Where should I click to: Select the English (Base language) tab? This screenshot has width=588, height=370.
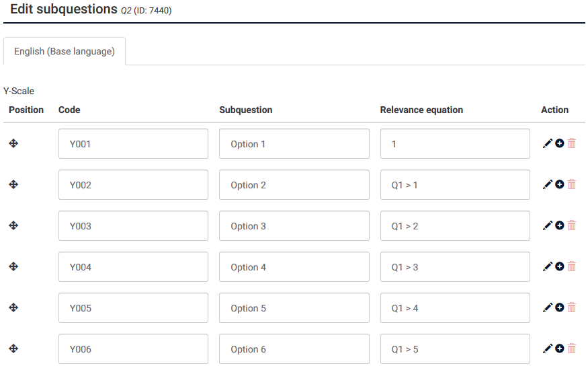[65, 51]
